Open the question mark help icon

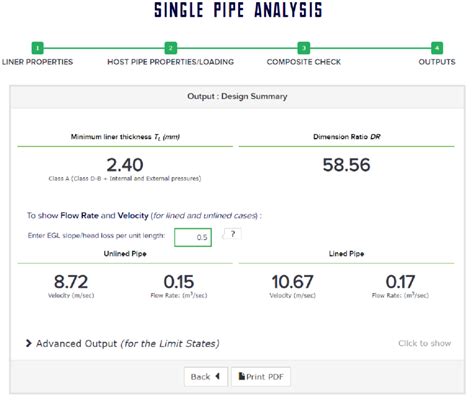click(x=233, y=234)
